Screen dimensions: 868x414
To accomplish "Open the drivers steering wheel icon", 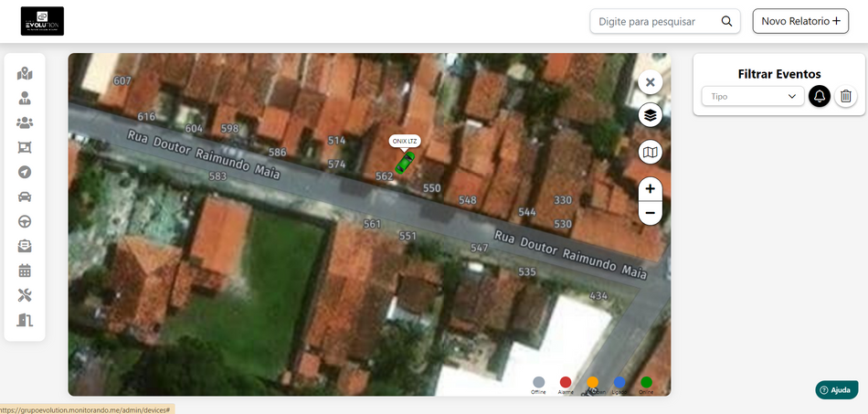I will click(25, 221).
